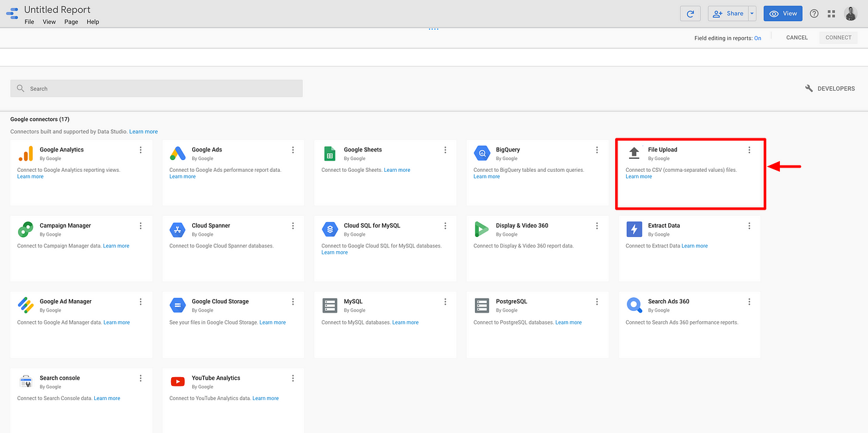Click the Google Analytics connector icon

[25, 154]
